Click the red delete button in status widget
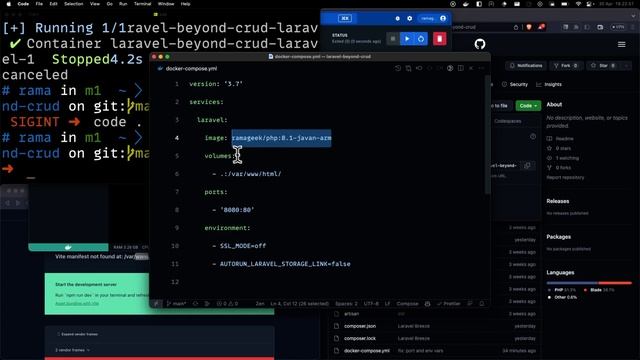 tap(440, 39)
